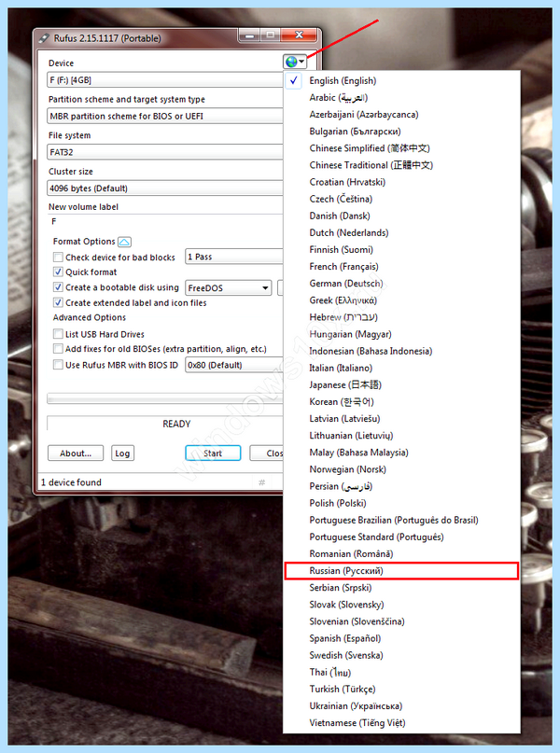Select Portuguese Standard (Português)
Screen dimensions: 560x753
[401, 537]
